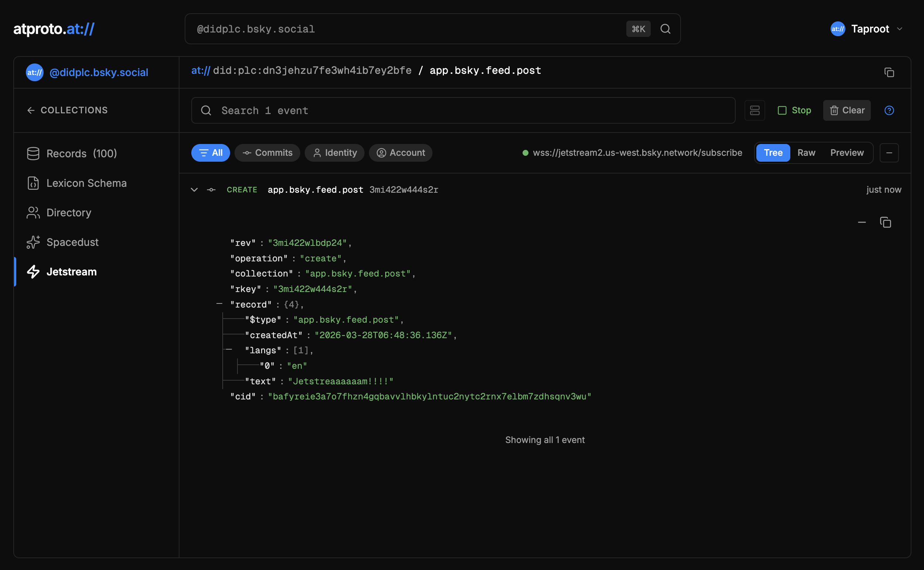Toggle the Account events filter

[401, 153]
